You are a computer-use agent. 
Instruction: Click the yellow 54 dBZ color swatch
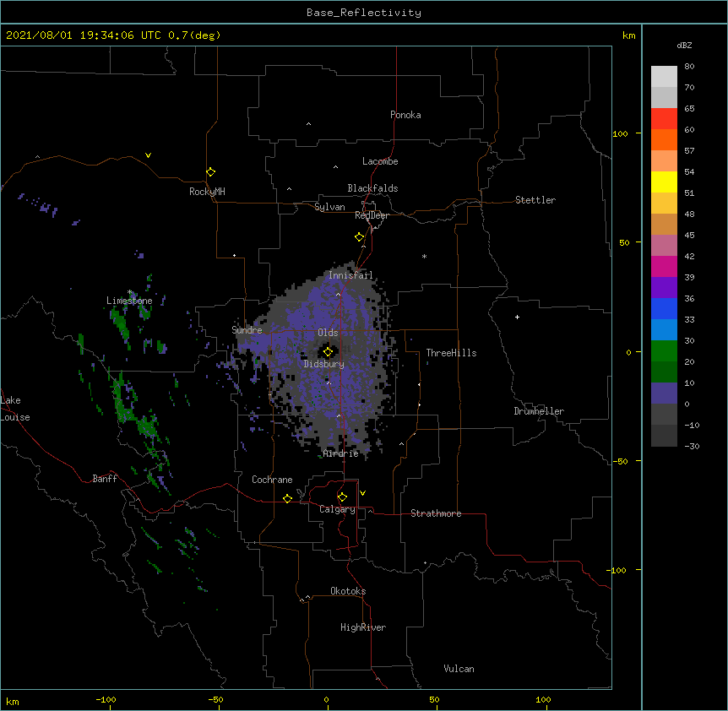click(664, 182)
